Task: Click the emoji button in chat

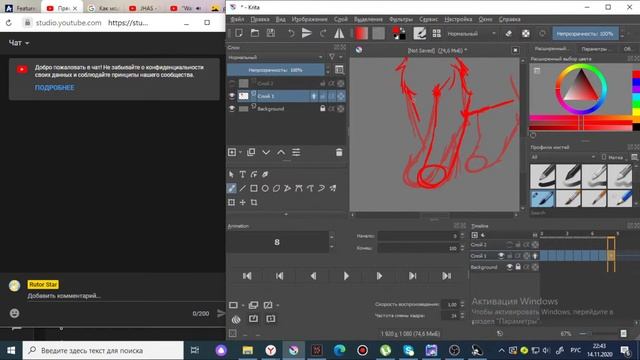Action: coord(14,313)
